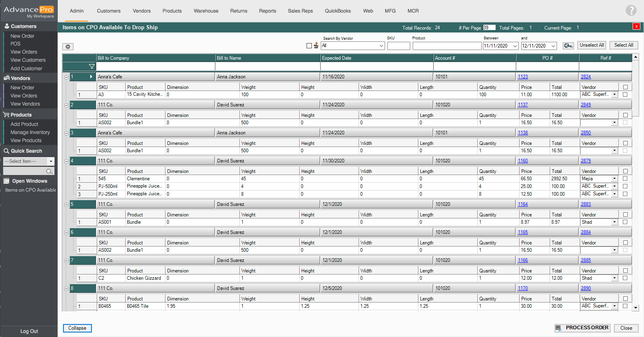Screen dimensions: 644x337
Task: Click the help question mark icon
Action: 631,11
